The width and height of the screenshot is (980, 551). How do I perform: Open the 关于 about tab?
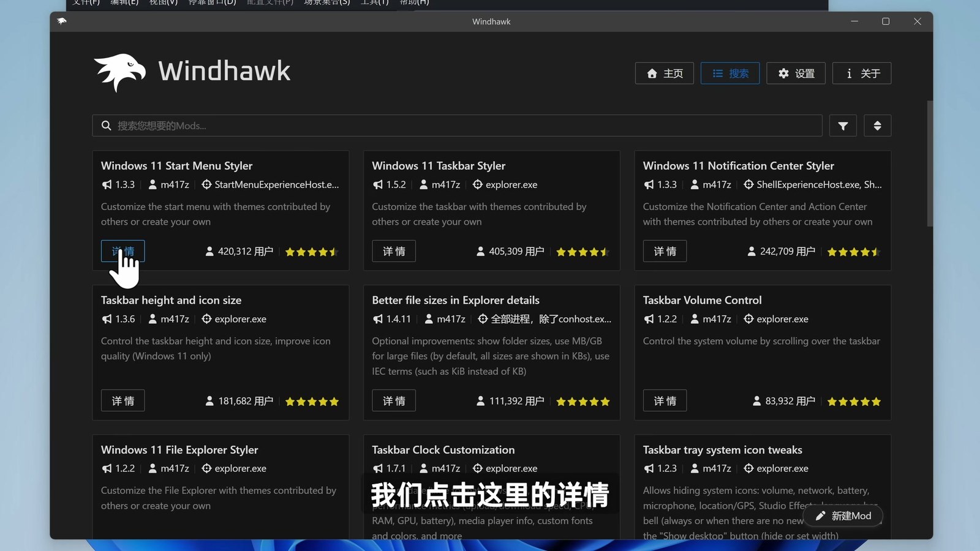pyautogui.click(x=862, y=73)
